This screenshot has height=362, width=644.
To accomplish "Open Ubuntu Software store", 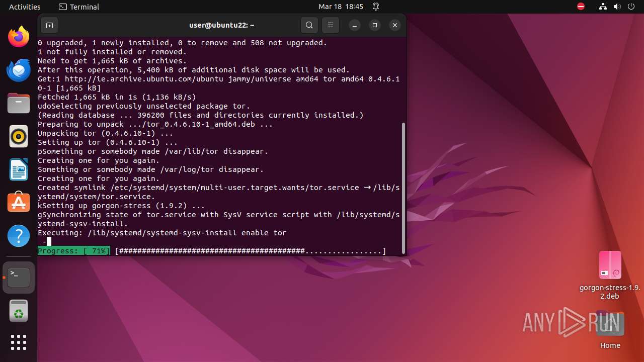I will pos(19,203).
